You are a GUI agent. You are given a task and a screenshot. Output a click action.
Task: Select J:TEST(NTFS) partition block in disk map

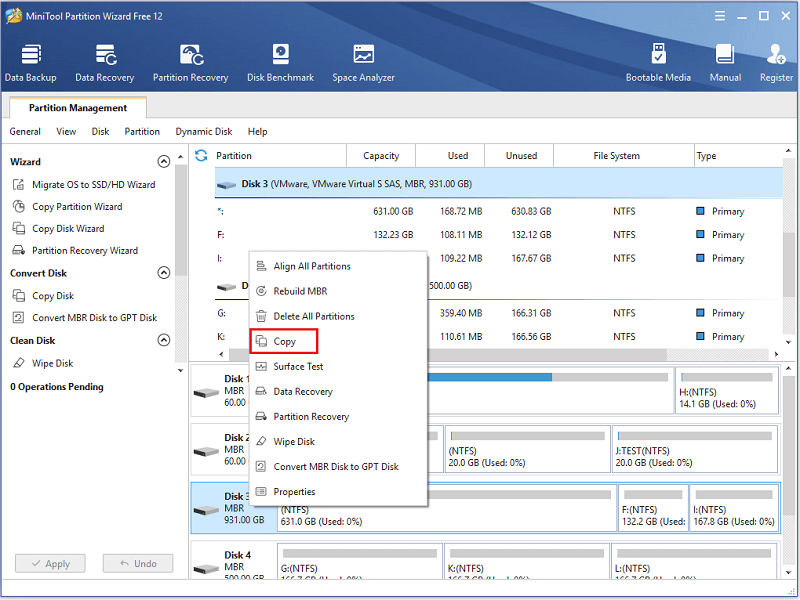[x=694, y=449]
